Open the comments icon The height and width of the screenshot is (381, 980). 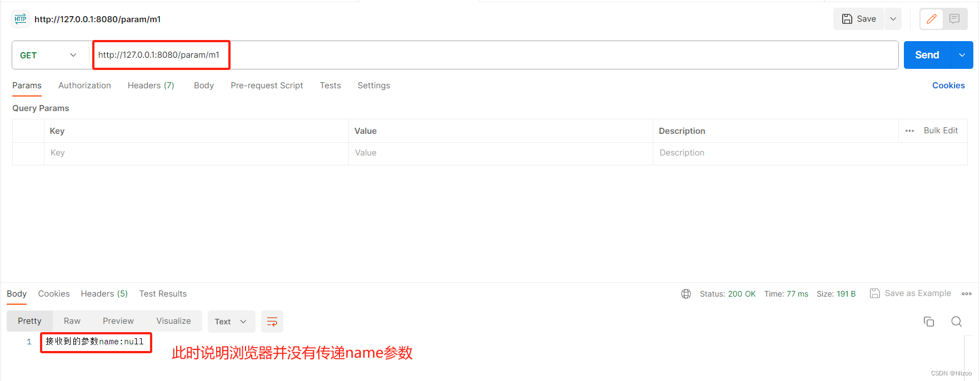pos(954,19)
